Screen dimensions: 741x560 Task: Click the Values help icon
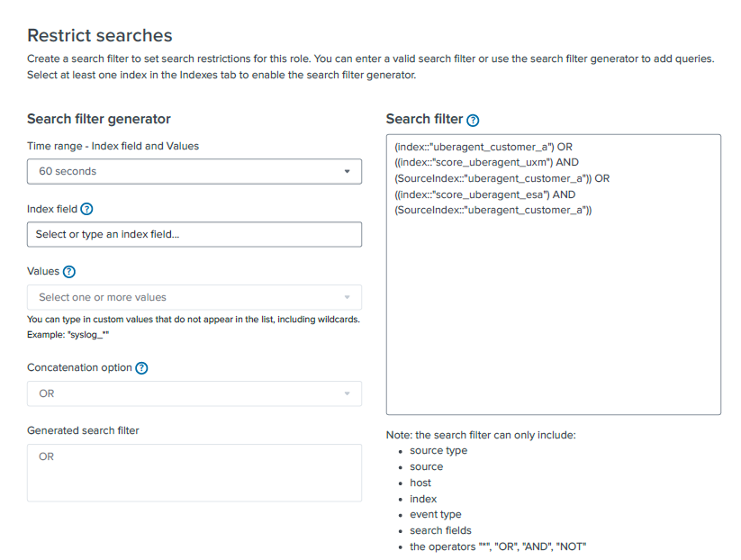coord(71,272)
